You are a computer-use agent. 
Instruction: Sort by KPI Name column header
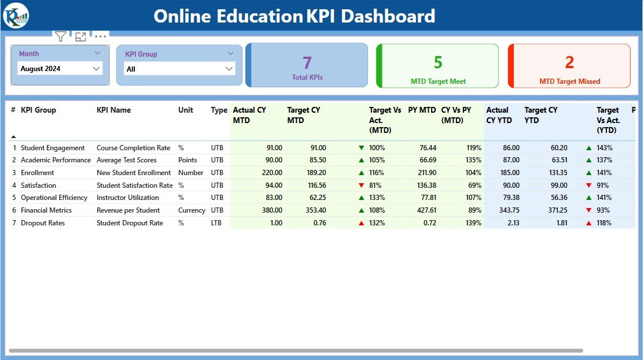coord(113,110)
